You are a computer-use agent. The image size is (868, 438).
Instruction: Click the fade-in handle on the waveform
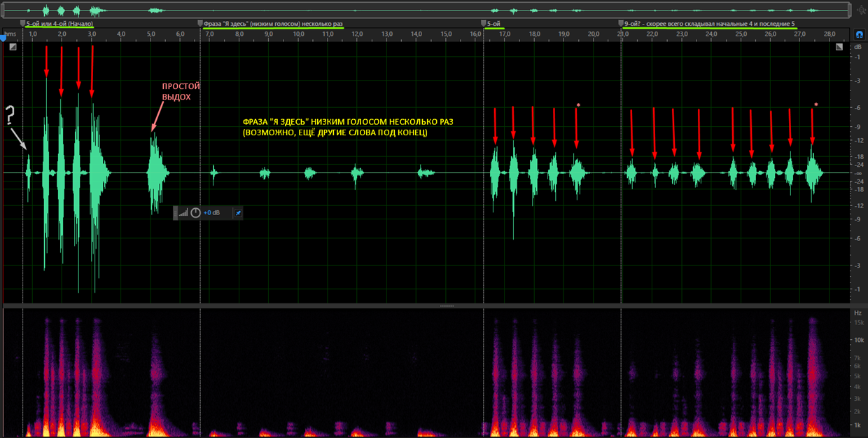point(13,47)
